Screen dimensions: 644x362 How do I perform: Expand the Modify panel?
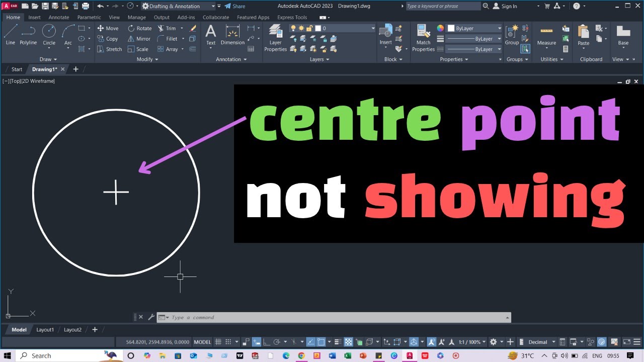pyautogui.click(x=147, y=59)
